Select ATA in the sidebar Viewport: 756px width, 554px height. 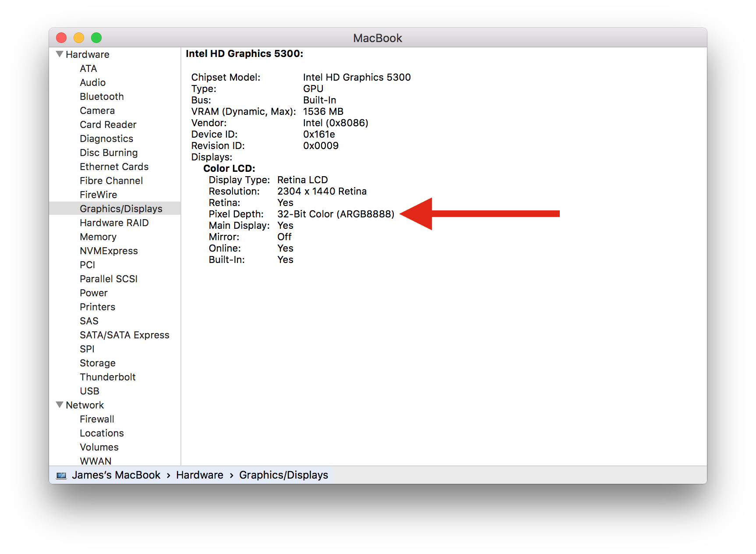pos(88,68)
